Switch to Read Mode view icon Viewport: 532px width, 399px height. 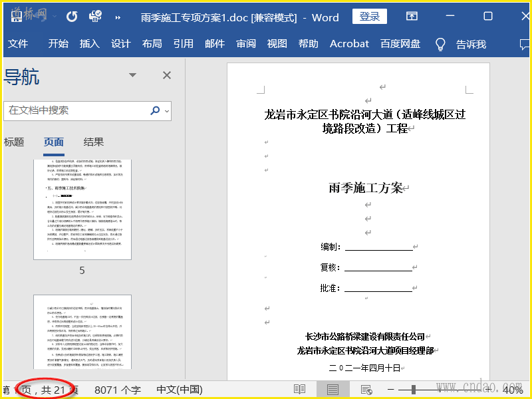click(300, 390)
